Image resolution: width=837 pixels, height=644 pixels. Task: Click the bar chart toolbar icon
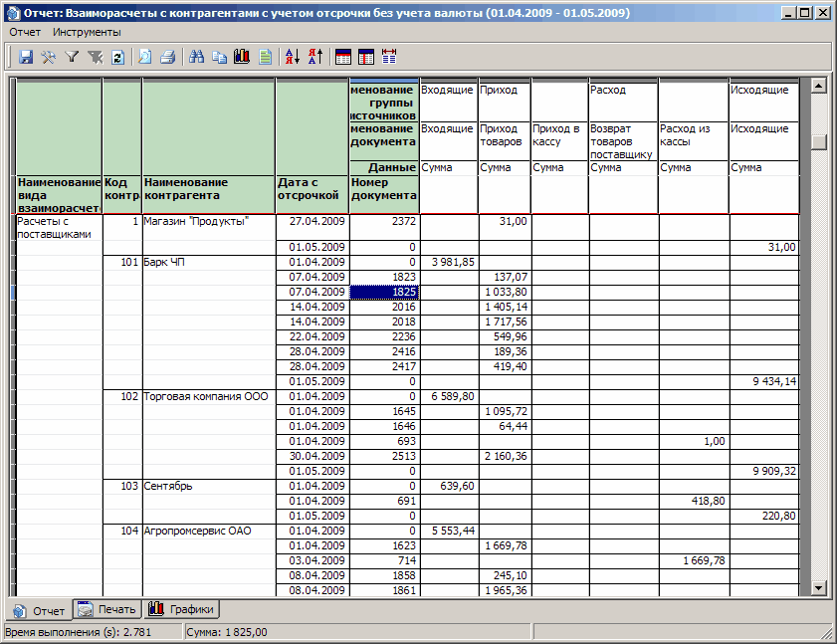click(x=242, y=57)
